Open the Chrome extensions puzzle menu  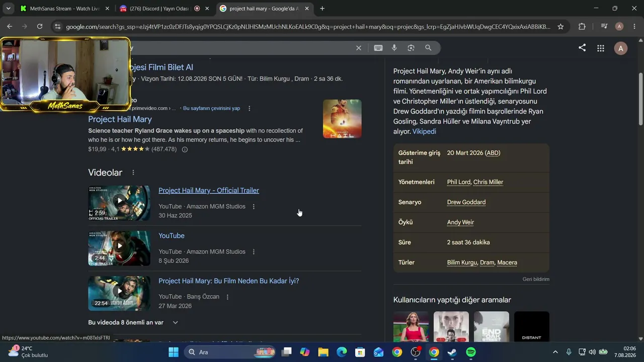pos(582,27)
